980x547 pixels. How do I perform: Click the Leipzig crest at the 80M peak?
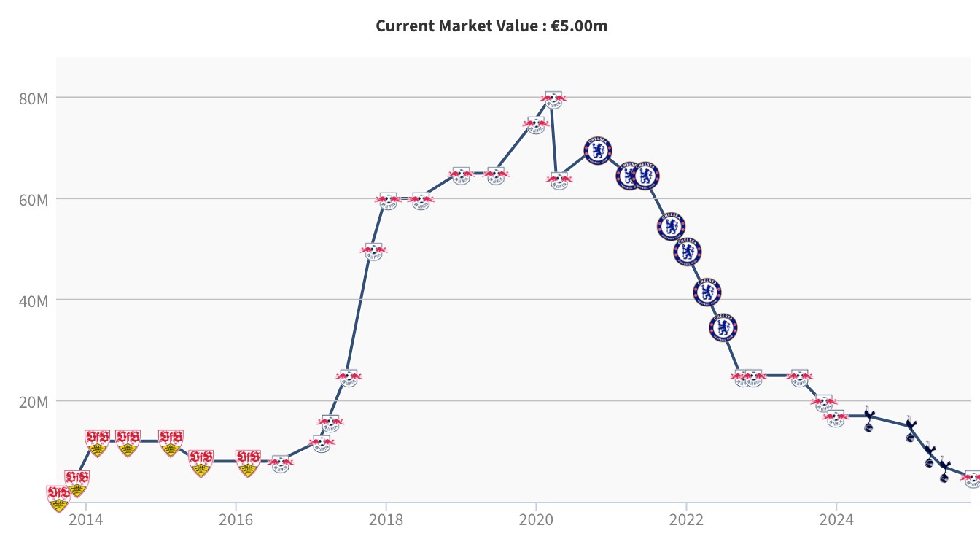coord(553,99)
